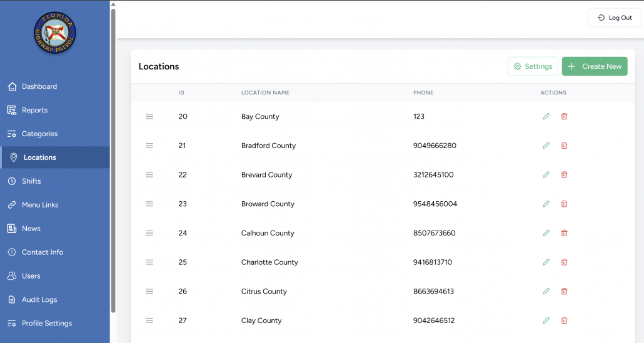The width and height of the screenshot is (644, 343).
Task: Click the Log Out button
Action: (615, 17)
